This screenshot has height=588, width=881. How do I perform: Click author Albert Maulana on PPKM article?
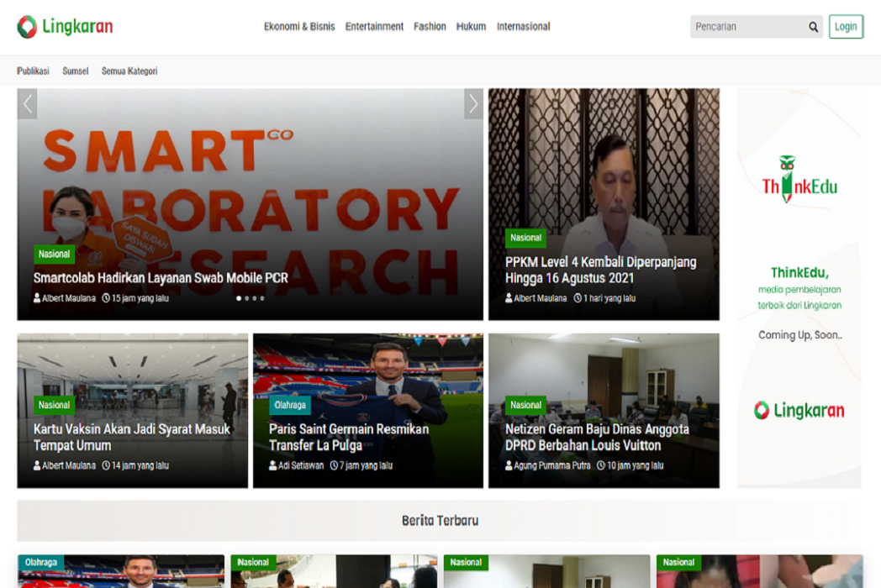tap(536, 298)
